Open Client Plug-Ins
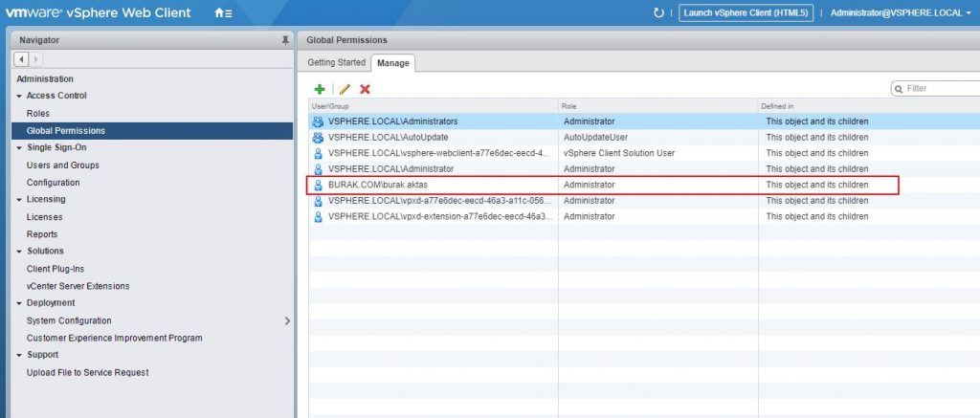The width and height of the screenshot is (980, 418). tap(55, 269)
